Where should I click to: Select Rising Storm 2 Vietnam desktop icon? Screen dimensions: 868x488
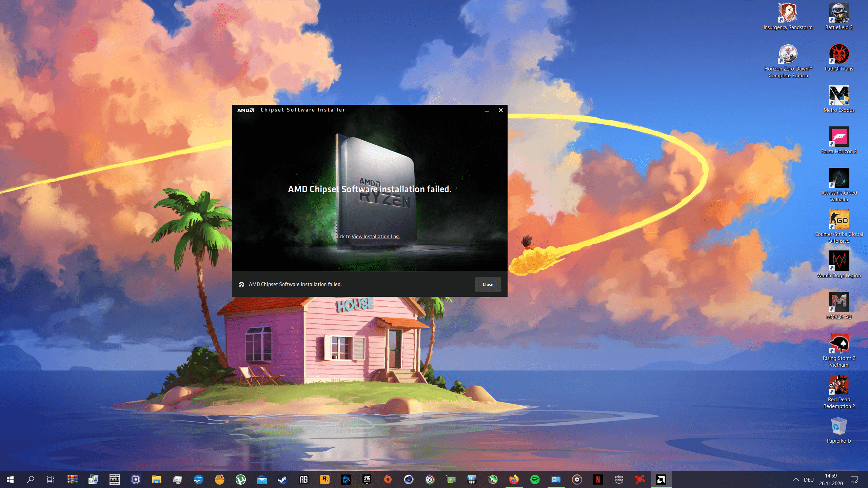tap(839, 351)
